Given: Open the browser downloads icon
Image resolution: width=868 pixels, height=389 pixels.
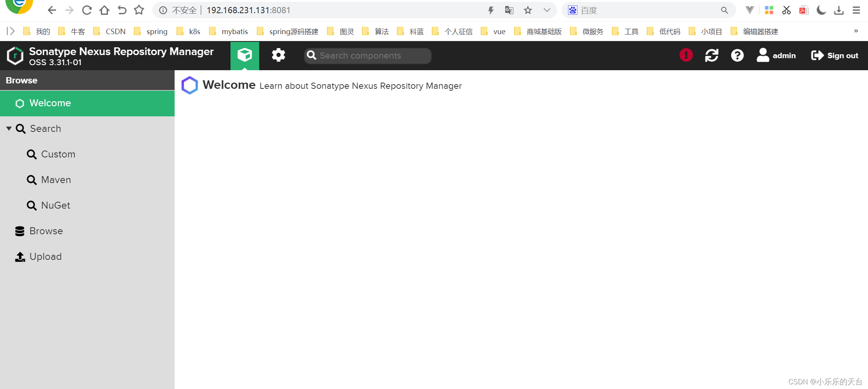Looking at the screenshot, I should (839, 10).
